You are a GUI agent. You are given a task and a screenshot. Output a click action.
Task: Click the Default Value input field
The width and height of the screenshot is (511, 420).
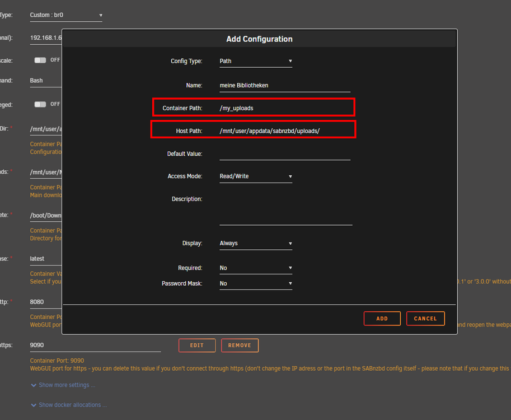coord(285,154)
